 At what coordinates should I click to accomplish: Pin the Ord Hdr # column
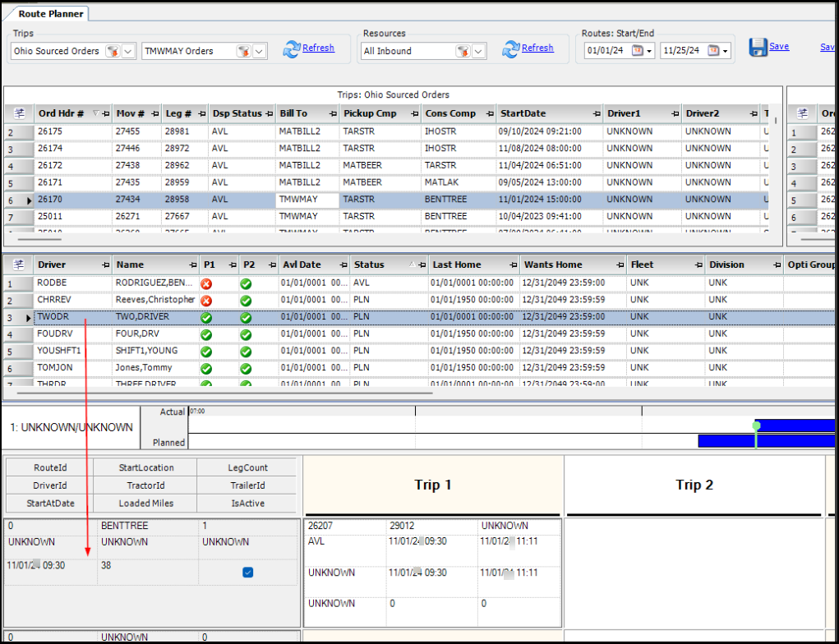[x=104, y=114]
